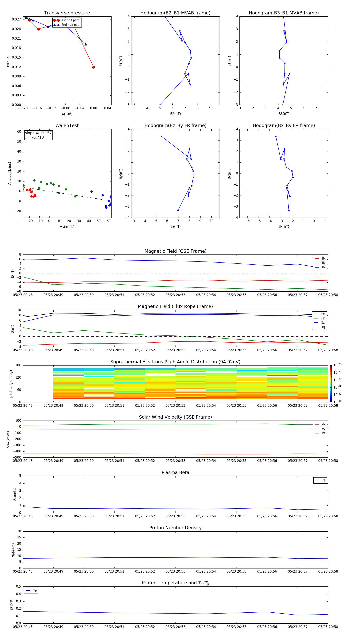Click the 'Magnetic Field (GSE Frame)' title
This screenshot has height=644, width=351.
click(175, 251)
